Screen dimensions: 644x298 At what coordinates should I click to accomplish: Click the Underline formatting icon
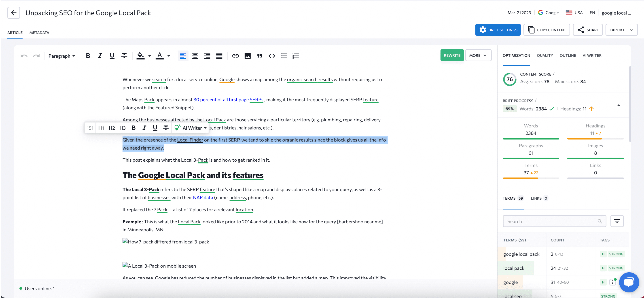pos(112,55)
